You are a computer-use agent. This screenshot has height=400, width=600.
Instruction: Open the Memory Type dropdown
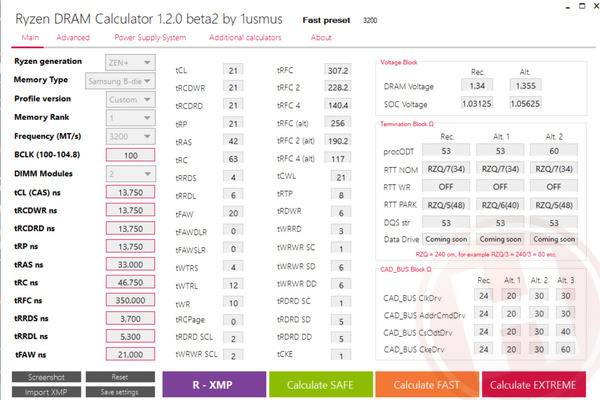pos(120,81)
